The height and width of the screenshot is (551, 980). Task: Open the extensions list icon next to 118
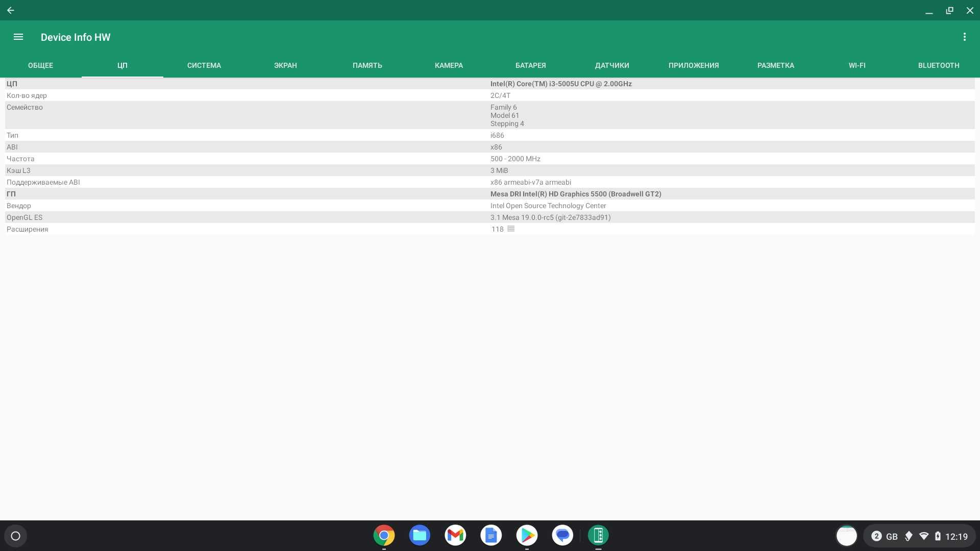coord(511,229)
